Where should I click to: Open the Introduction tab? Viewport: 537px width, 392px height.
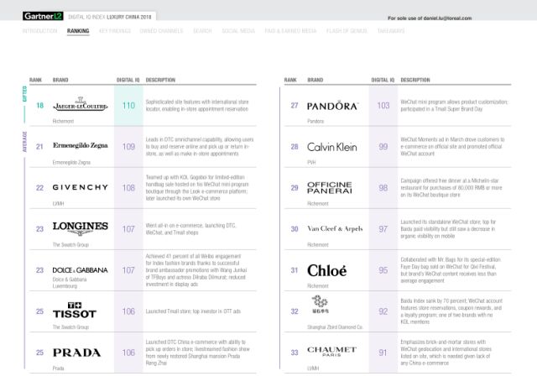(39, 30)
